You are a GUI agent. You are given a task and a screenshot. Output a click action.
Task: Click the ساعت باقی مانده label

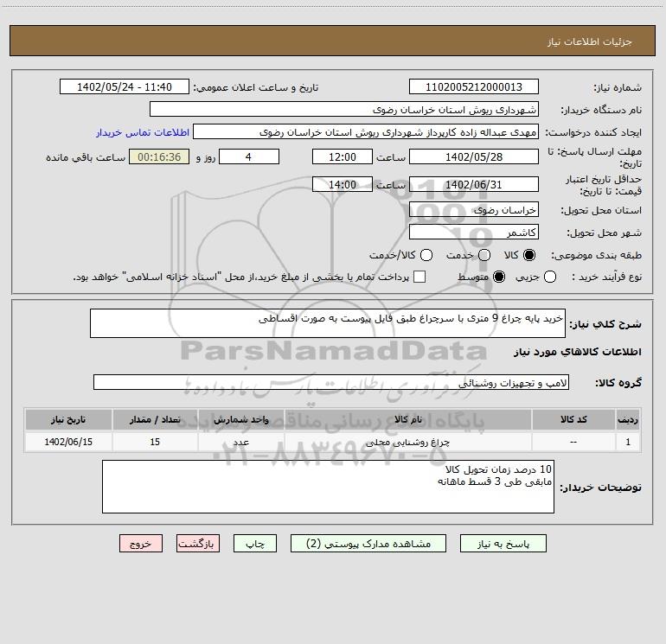tap(86, 157)
